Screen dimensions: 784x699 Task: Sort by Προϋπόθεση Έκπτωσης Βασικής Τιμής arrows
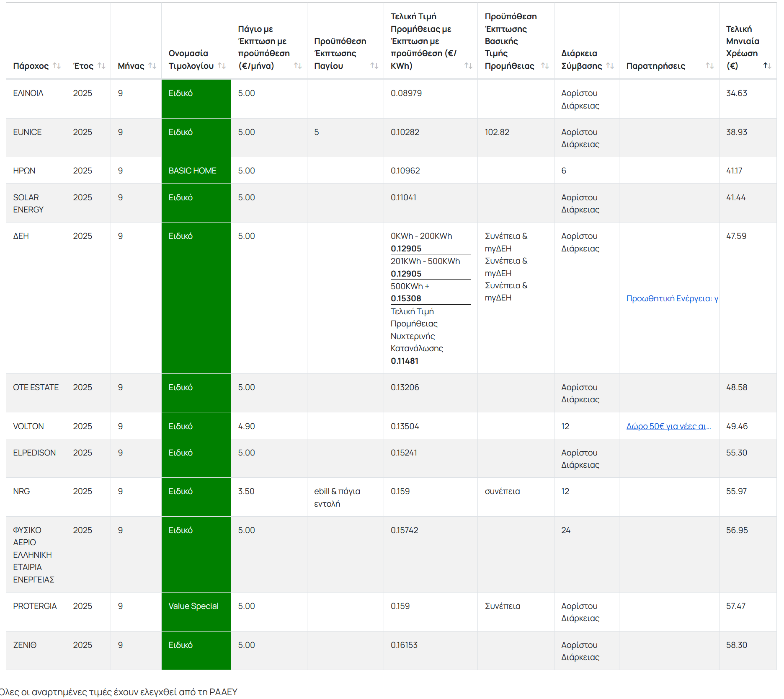tap(545, 66)
